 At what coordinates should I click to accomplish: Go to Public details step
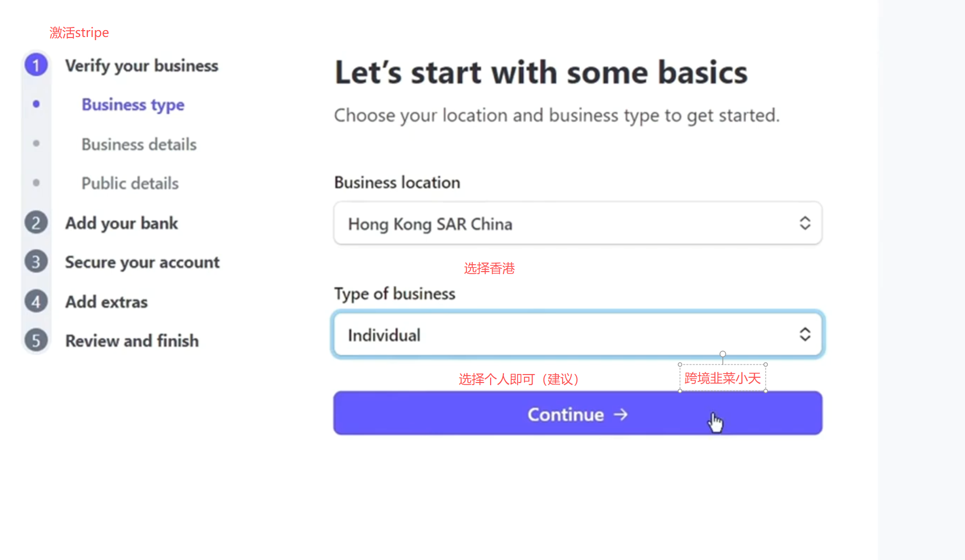coord(130,183)
